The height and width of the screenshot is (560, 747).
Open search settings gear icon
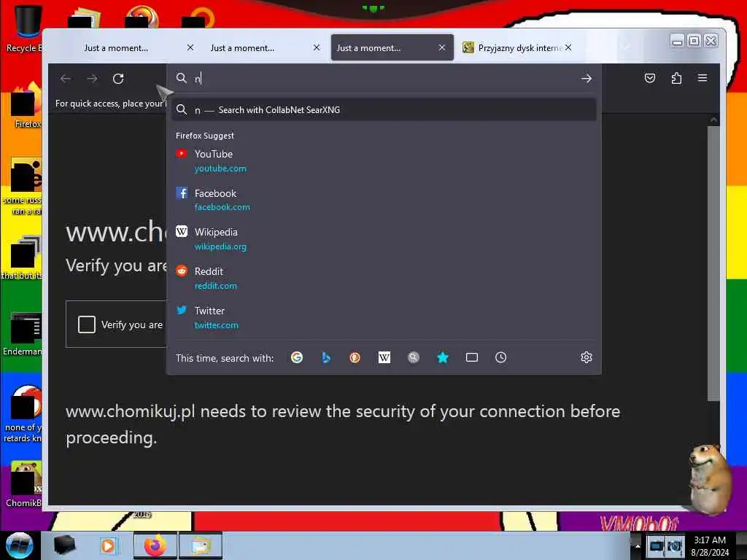click(587, 357)
